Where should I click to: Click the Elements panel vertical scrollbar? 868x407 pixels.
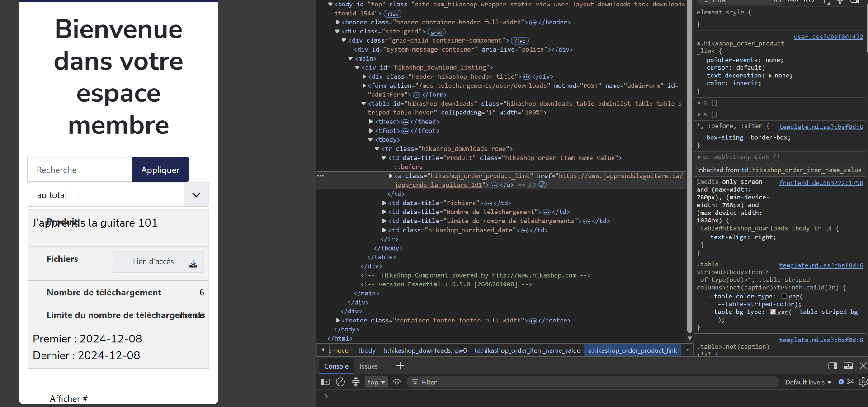(x=690, y=167)
